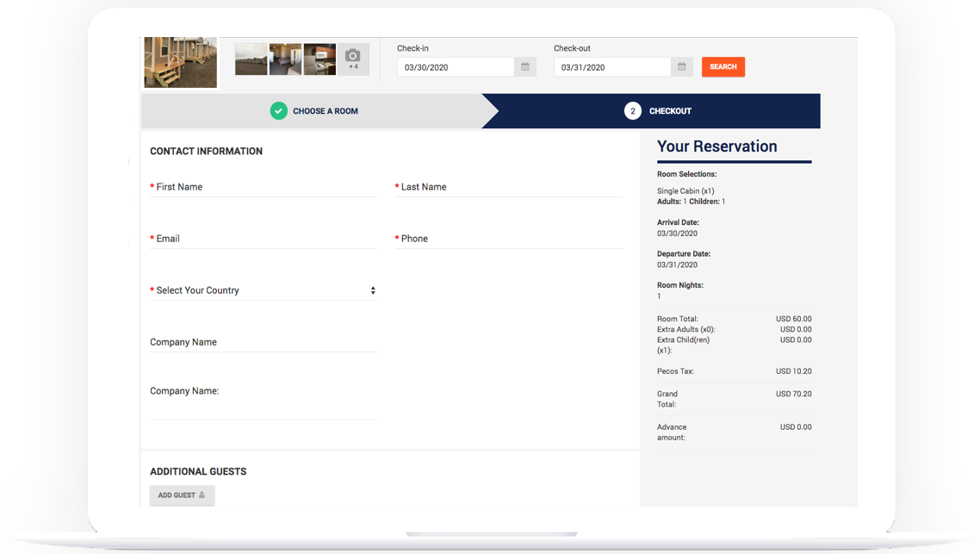Open the Check-in calendar picker icon
The width and height of the screenshot is (980, 554).
pos(524,65)
